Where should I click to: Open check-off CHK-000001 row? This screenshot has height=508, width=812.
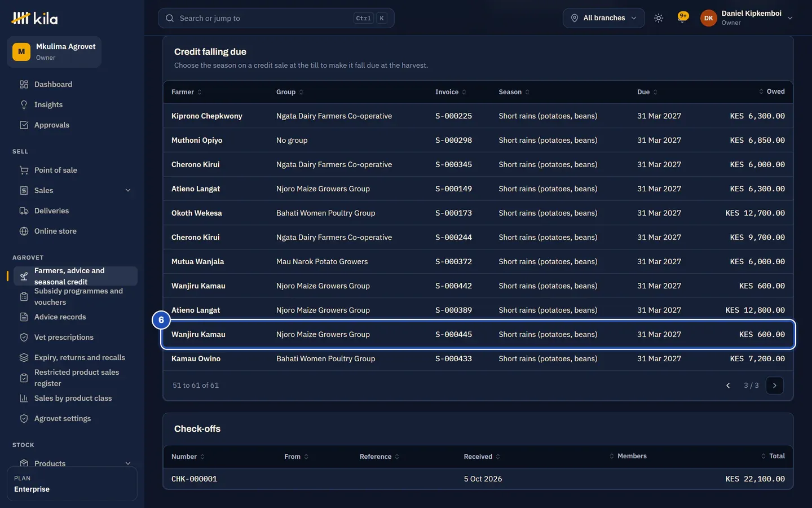[x=478, y=479]
